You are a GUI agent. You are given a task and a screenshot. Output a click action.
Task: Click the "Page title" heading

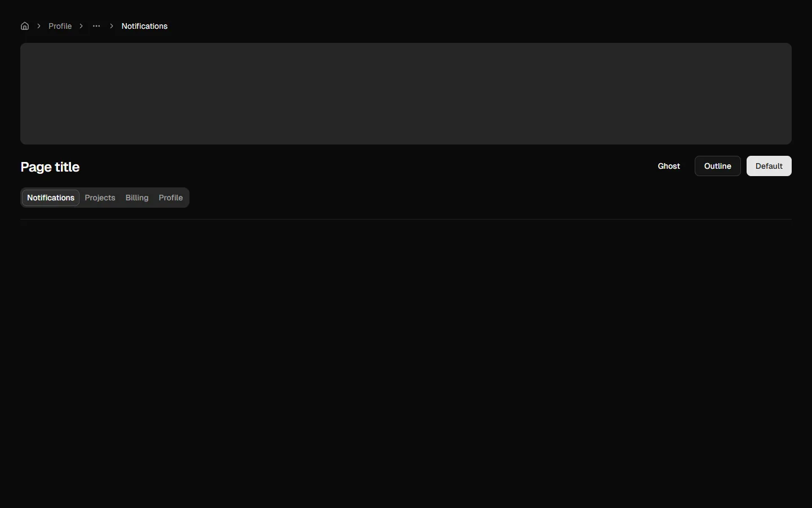(x=50, y=167)
